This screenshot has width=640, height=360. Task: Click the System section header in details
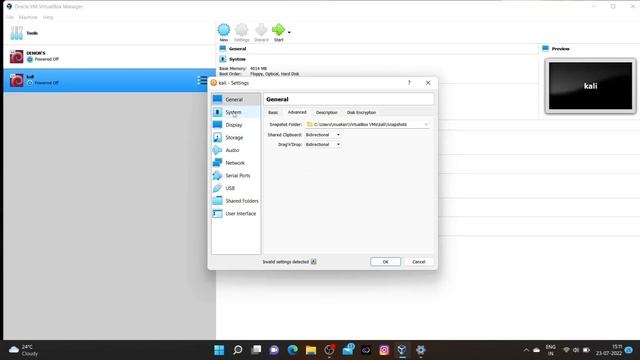[237, 59]
